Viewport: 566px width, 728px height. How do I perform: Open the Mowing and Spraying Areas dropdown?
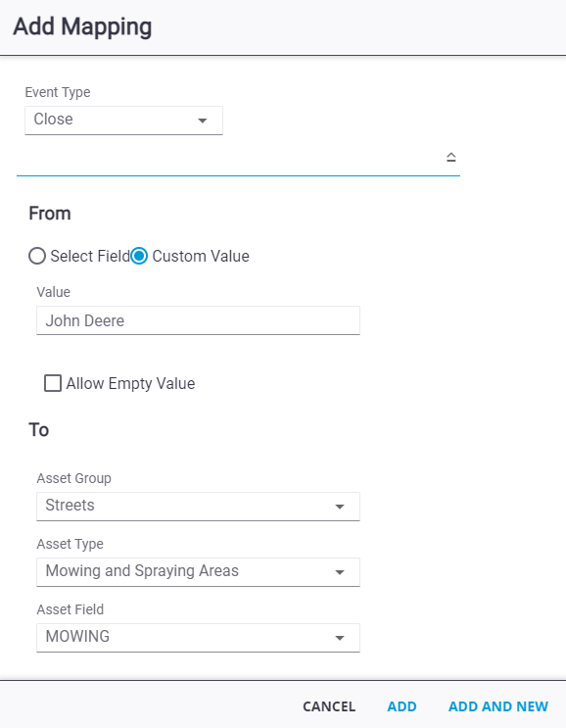pos(198,572)
